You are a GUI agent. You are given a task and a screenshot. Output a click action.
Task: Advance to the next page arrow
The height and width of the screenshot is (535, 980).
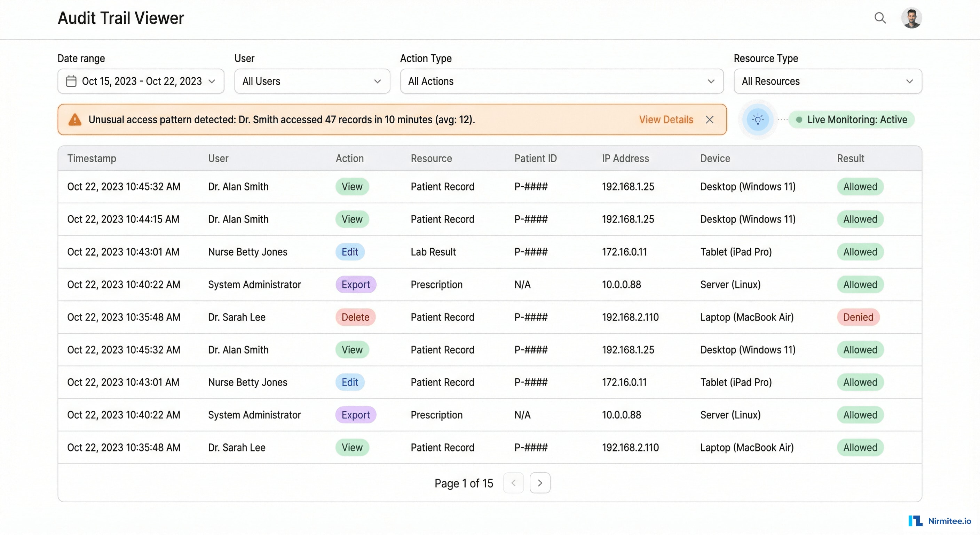coord(540,482)
